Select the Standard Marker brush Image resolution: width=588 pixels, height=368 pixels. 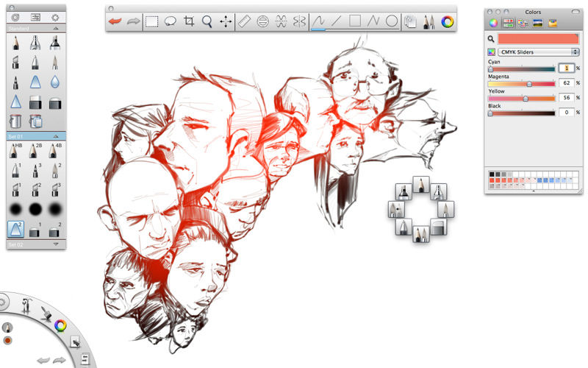click(55, 43)
